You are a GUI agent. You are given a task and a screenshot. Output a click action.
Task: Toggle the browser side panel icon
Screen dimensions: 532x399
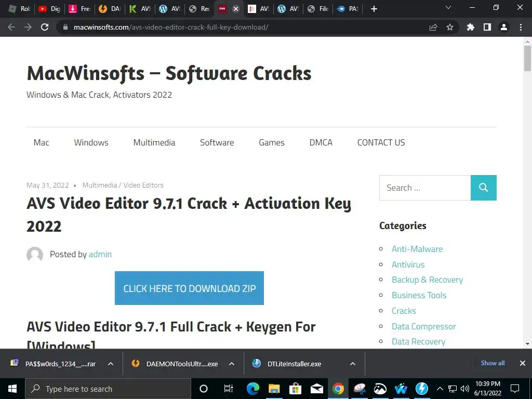pyautogui.click(x=487, y=27)
